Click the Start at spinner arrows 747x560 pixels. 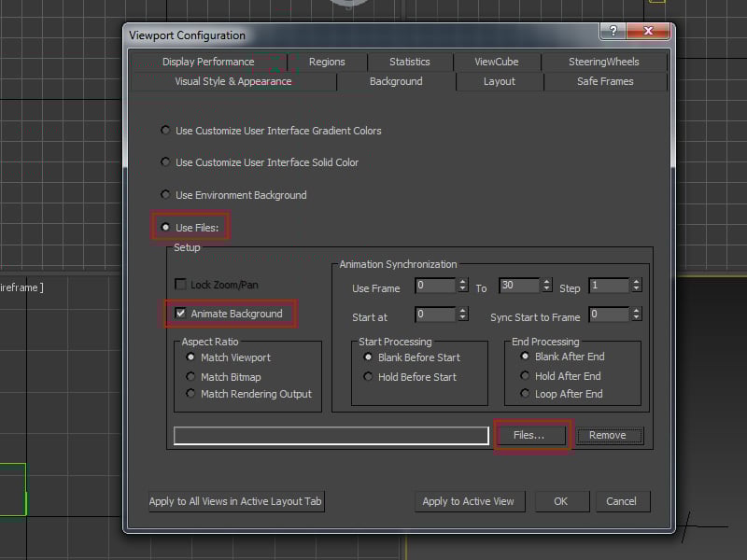[462, 314]
